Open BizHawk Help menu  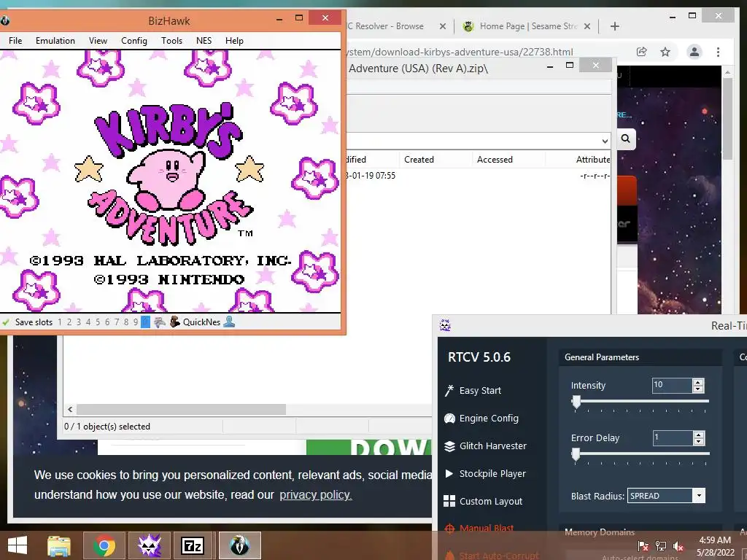point(234,41)
